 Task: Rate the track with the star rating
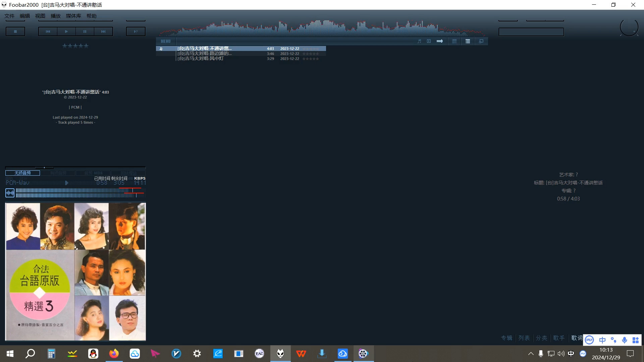75,46
